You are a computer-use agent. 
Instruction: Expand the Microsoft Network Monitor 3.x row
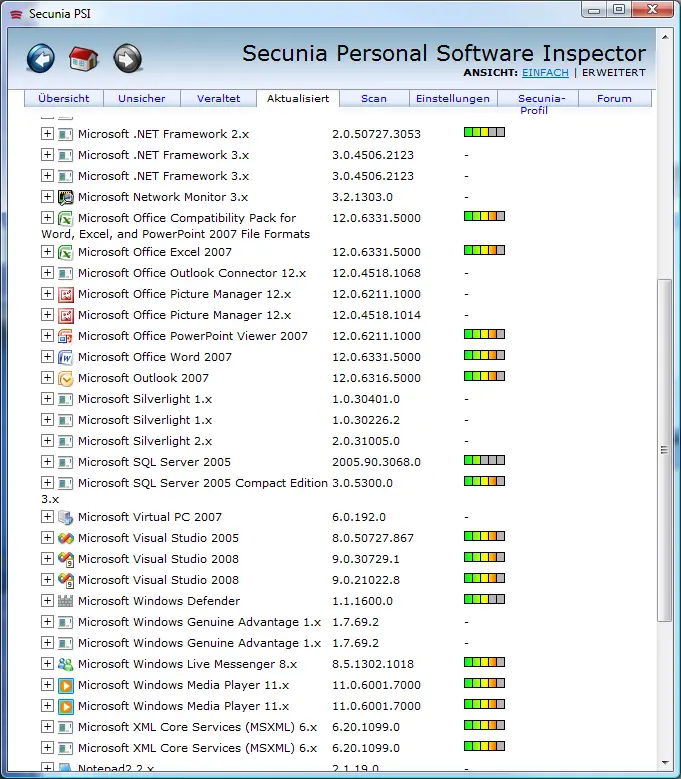pyautogui.click(x=47, y=197)
